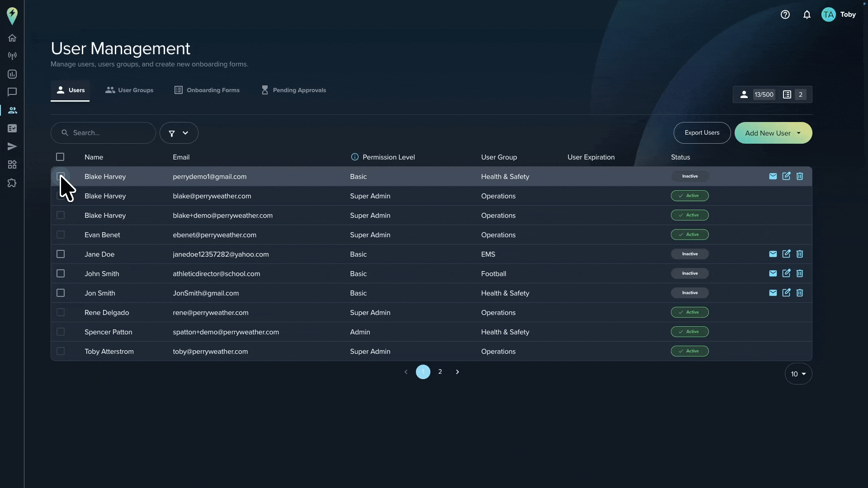868x488 pixels.
Task: Open the notifications bell
Action: click(x=807, y=14)
